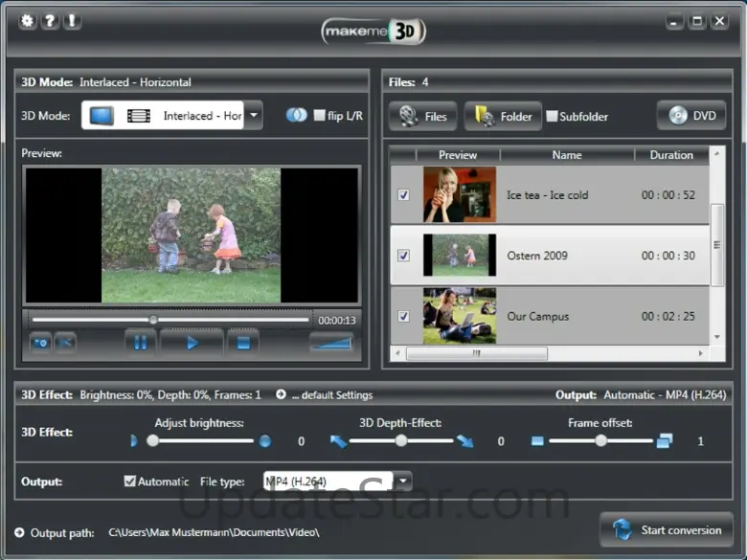Toggle the Subfolder checkbox
The height and width of the screenshot is (560, 747).
tap(552, 117)
